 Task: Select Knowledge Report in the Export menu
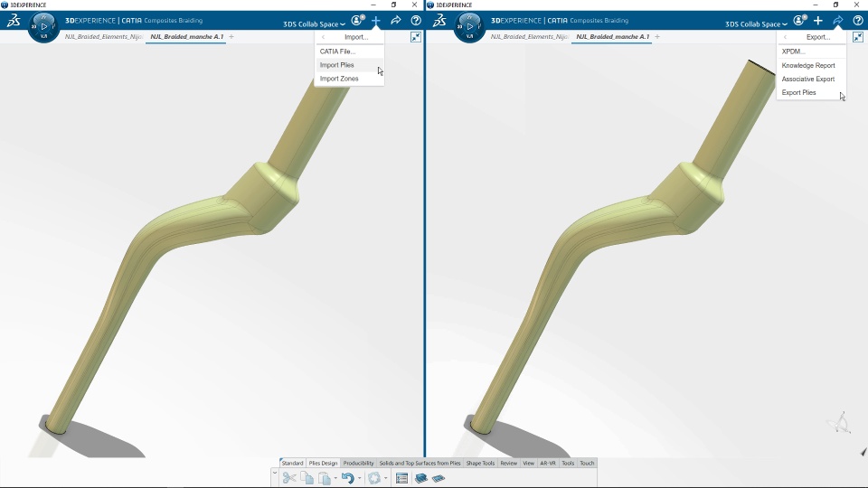[x=812, y=65]
